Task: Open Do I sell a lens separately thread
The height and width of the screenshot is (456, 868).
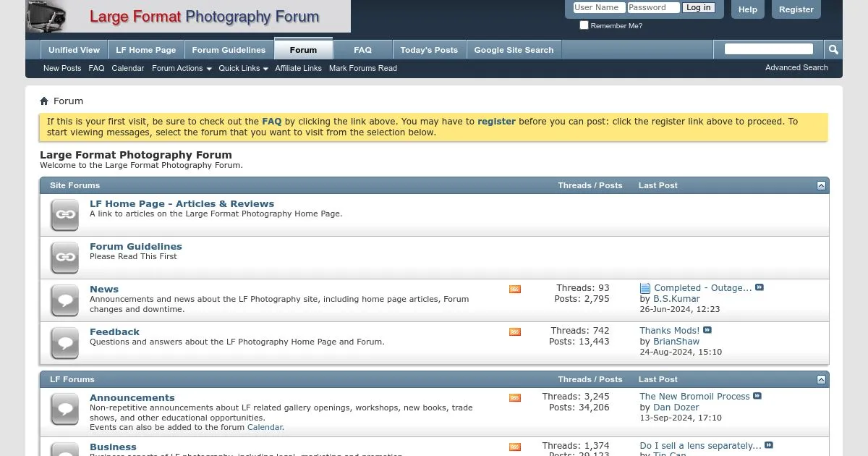Action: [x=700, y=446]
